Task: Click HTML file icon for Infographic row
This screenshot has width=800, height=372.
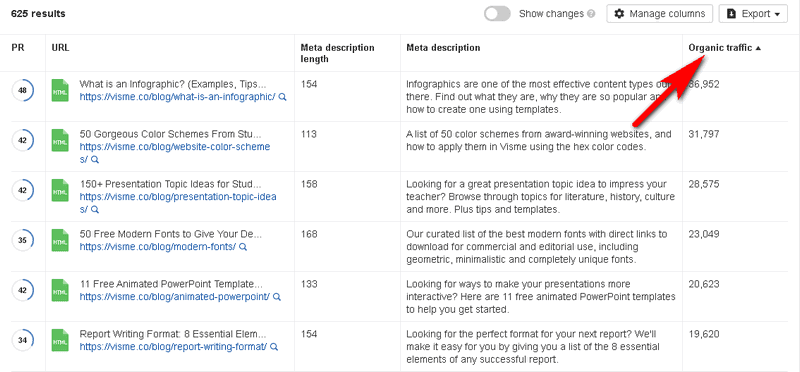Action: pyautogui.click(x=60, y=90)
